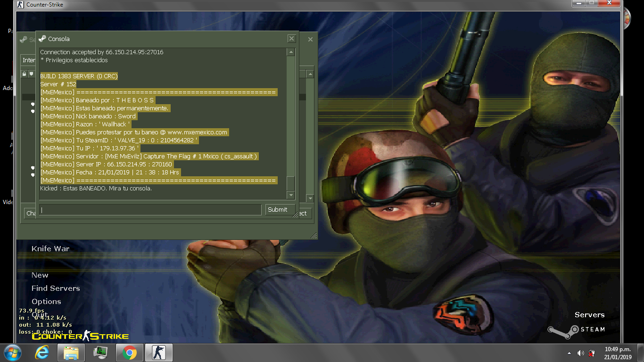Click the Steam logo at bottom right
Image resolution: width=644 pixels, height=362 pixels.
pos(576,330)
